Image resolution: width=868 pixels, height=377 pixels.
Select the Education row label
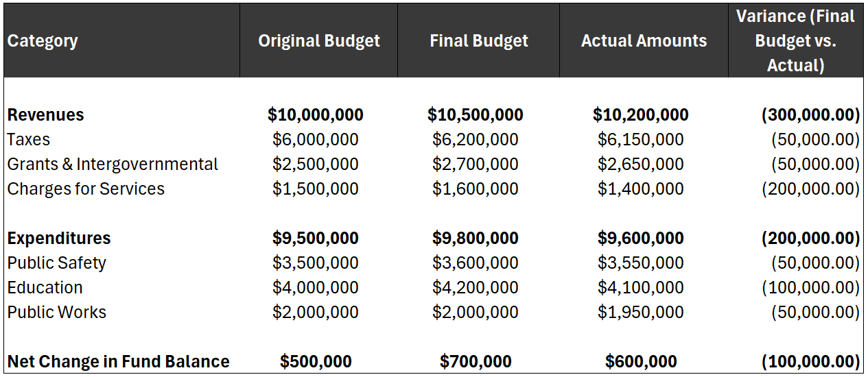(x=45, y=288)
